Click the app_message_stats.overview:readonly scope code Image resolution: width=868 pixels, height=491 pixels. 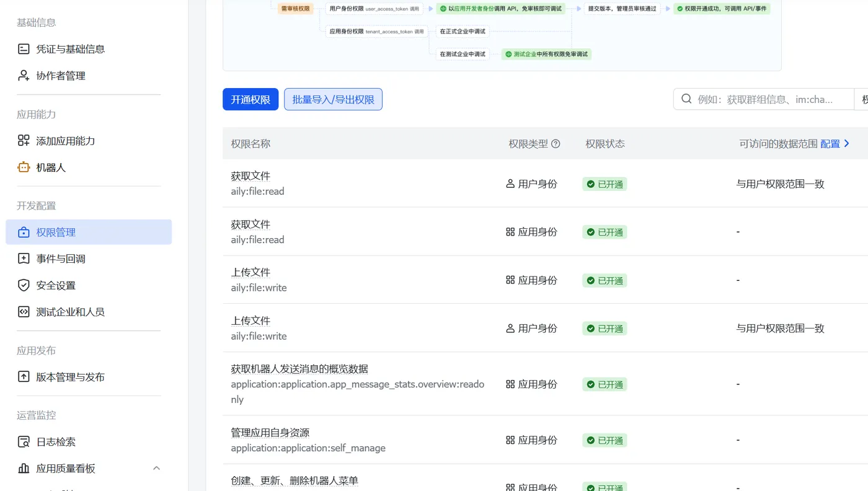pos(358,392)
